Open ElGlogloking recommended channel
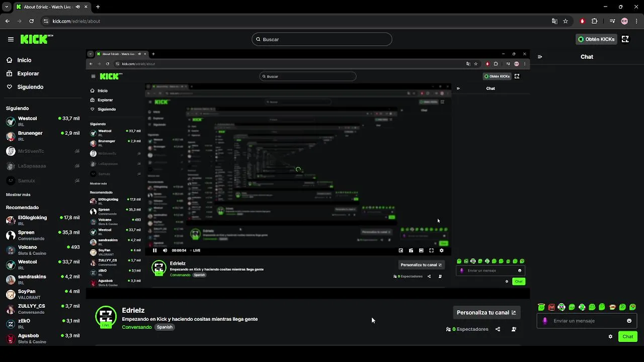The width and height of the screenshot is (644, 362). click(42, 220)
